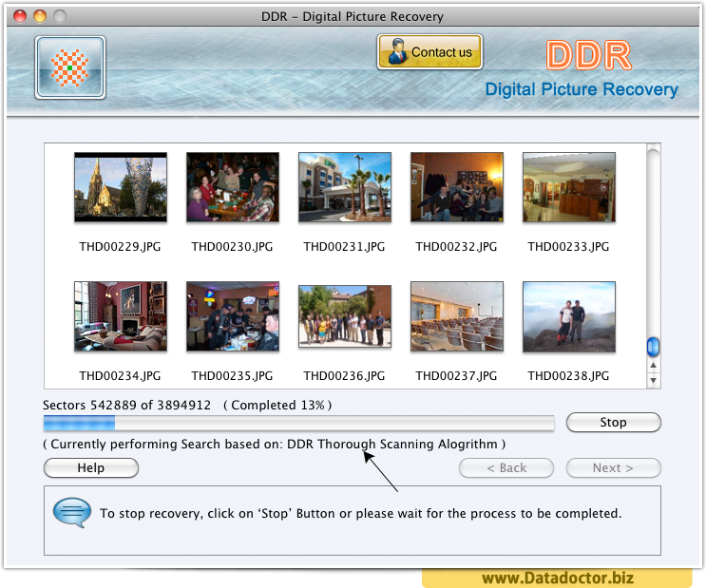Viewport: 706px width, 588px height.
Task: Click the orange DDR brand logo text
Action: (589, 55)
